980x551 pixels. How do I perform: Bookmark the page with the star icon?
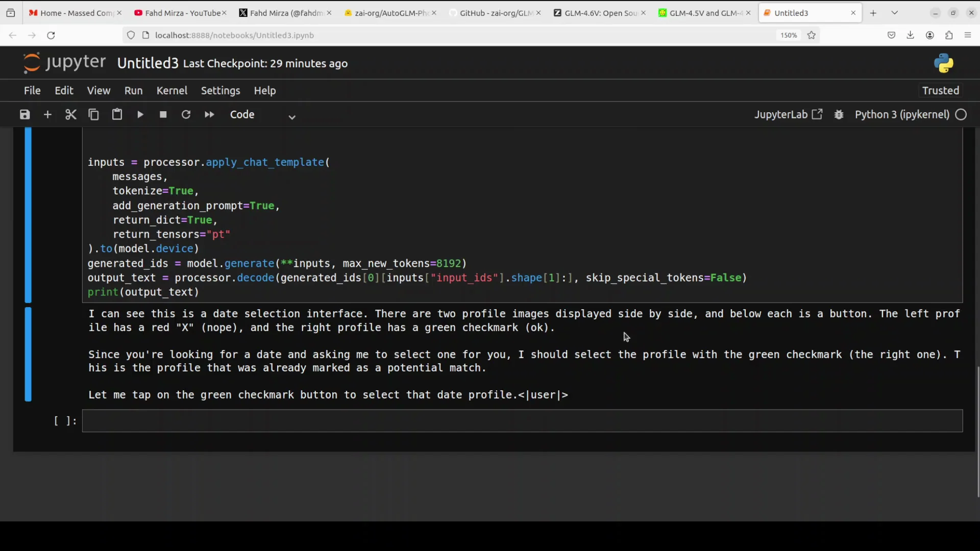(812, 35)
